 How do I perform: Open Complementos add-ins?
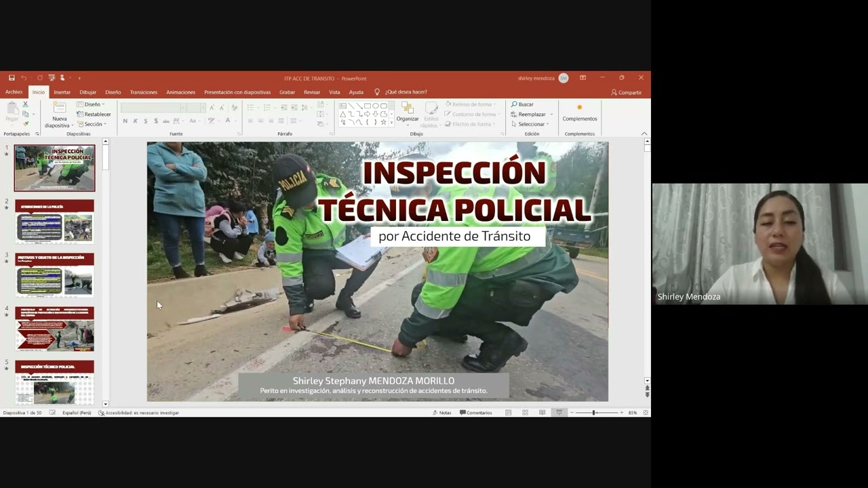pos(580,113)
